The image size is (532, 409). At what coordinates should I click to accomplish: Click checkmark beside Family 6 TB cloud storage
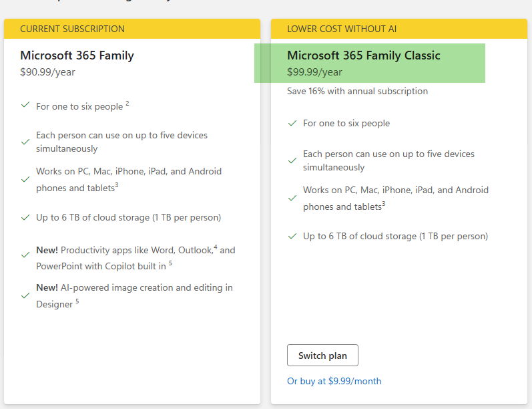25,217
